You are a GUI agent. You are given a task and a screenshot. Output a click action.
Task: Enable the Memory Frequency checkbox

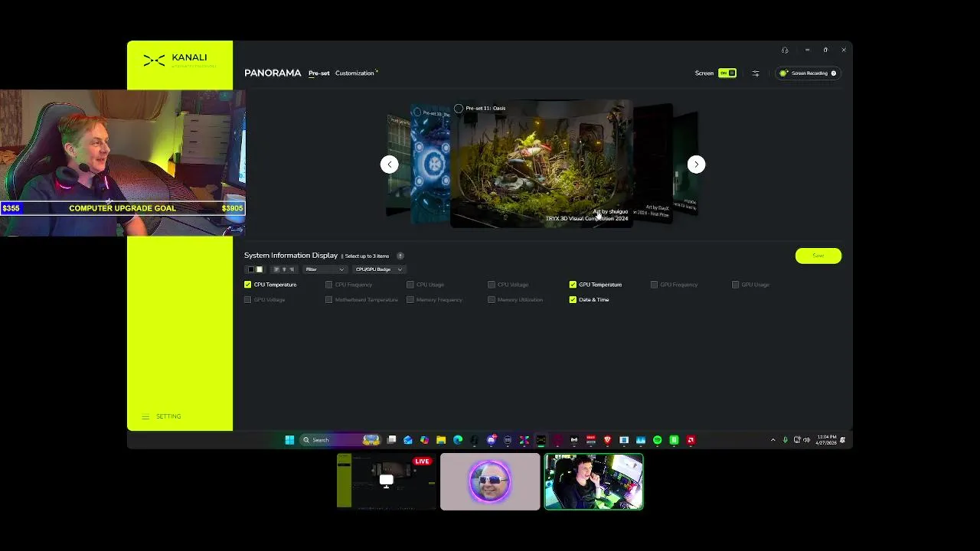pos(410,300)
